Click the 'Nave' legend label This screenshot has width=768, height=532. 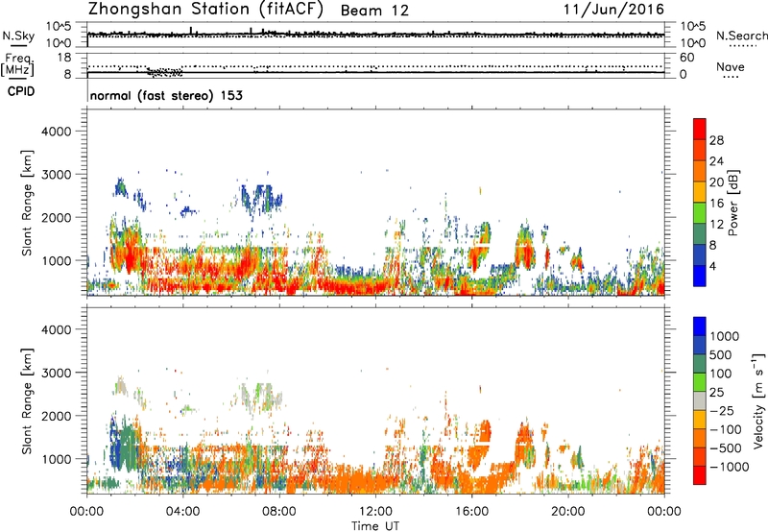[x=731, y=66]
